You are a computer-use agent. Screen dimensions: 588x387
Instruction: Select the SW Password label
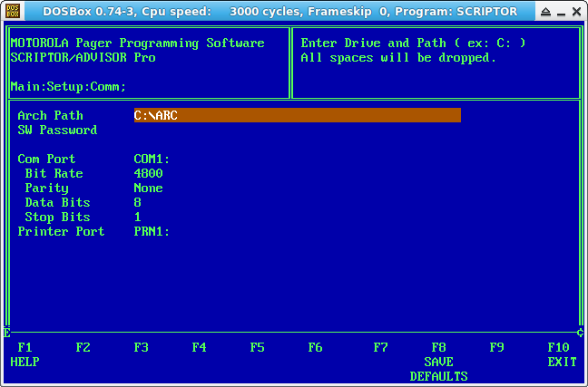(57, 130)
